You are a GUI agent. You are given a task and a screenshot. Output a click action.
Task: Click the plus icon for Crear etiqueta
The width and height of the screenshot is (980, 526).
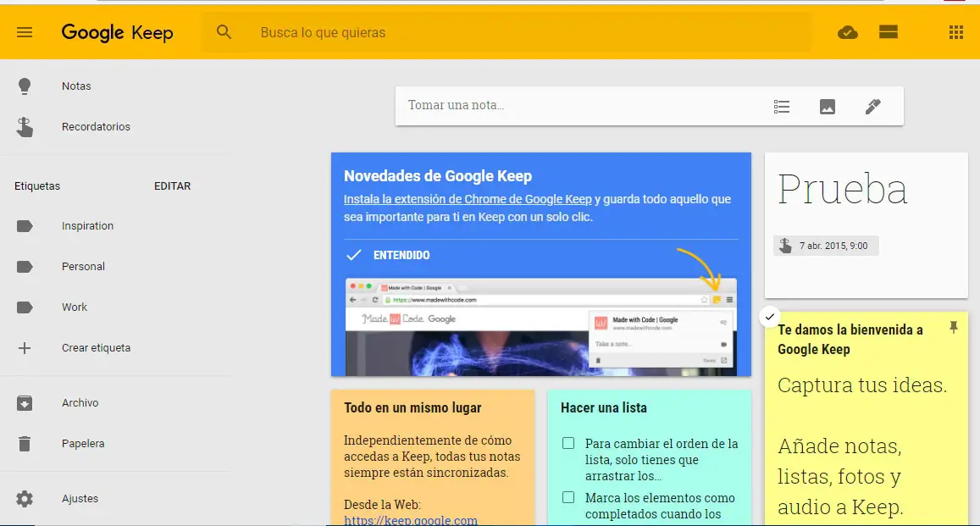click(25, 348)
